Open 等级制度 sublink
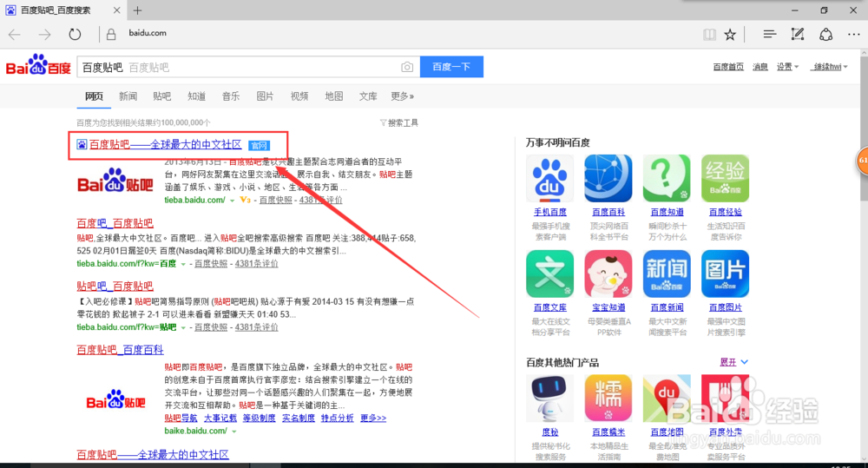 coord(259,419)
